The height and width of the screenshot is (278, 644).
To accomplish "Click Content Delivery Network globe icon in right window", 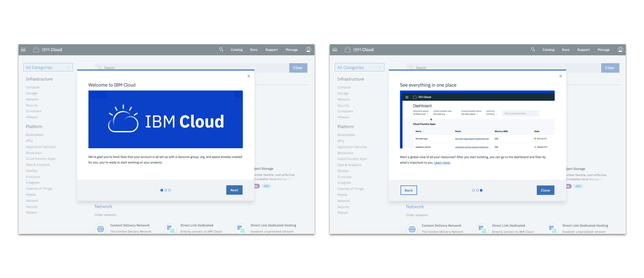I will point(412,229).
